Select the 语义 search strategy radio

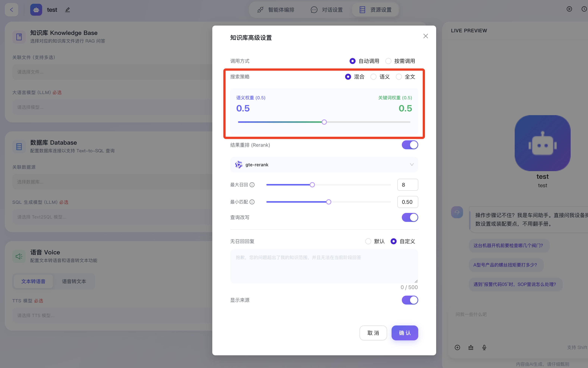[x=373, y=77]
